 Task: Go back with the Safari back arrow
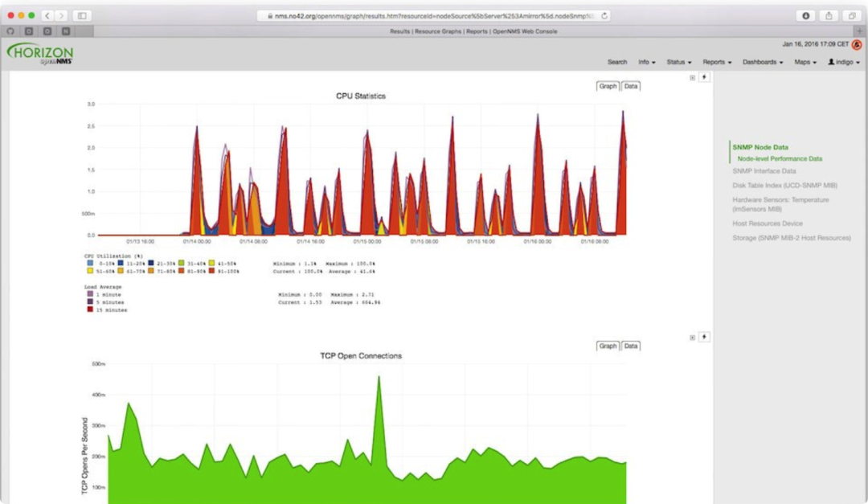47,15
